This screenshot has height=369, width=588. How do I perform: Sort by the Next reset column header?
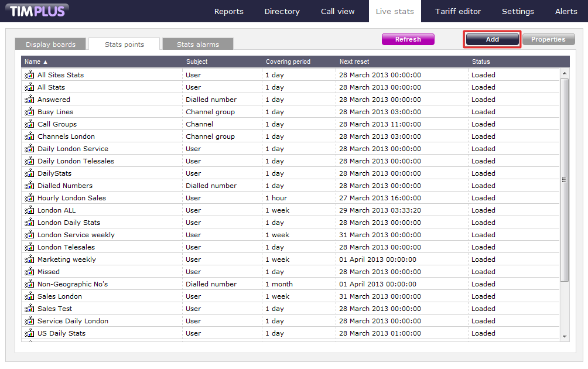pyautogui.click(x=354, y=61)
